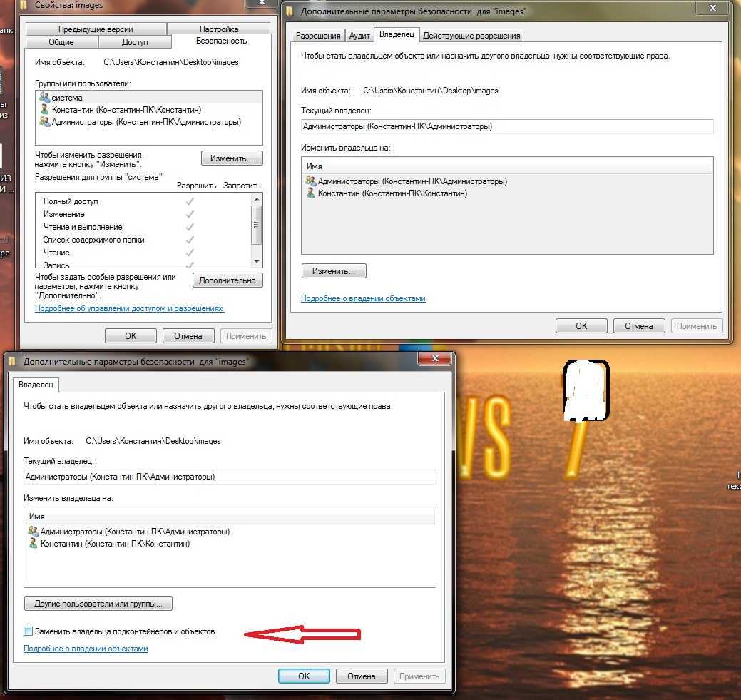Screen dimensions: 741x700
Task: Click Константин icon in lower owner dialog
Action: coord(33,544)
